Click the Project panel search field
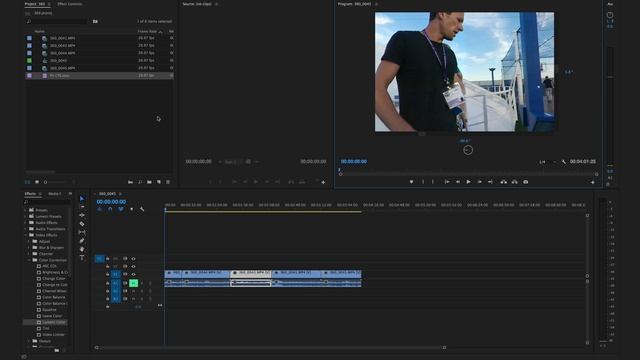This screenshot has height=360, width=640. tap(56, 21)
